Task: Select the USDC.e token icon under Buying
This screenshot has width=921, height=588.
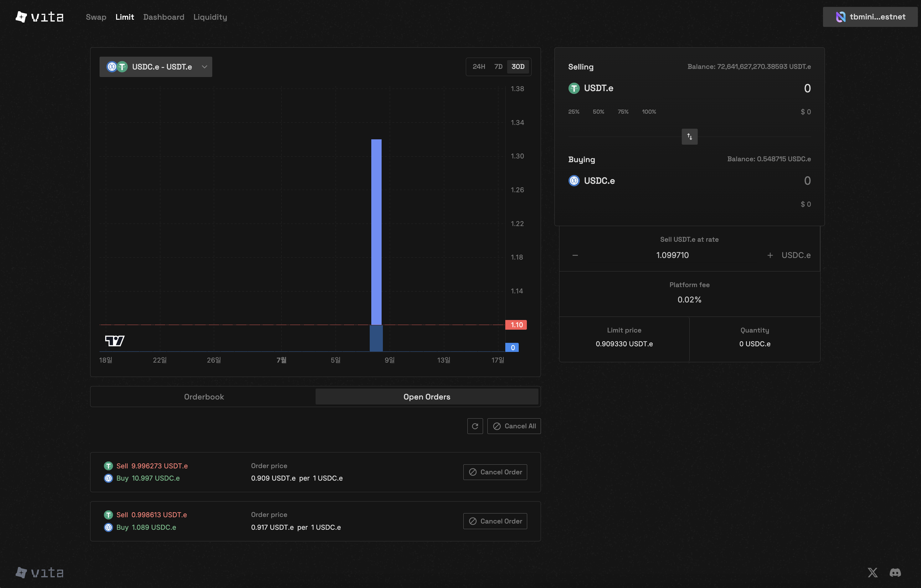Action: (574, 181)
